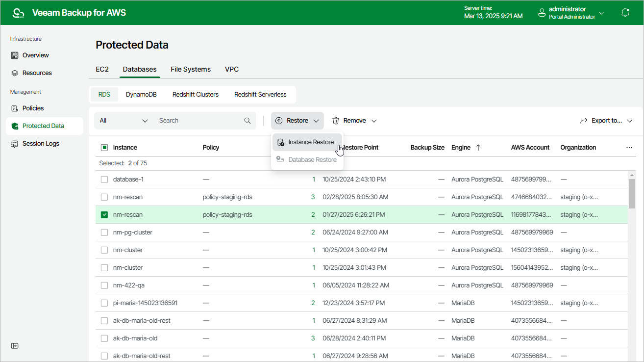Choose Instance Restore from the menu

[310, 142]
